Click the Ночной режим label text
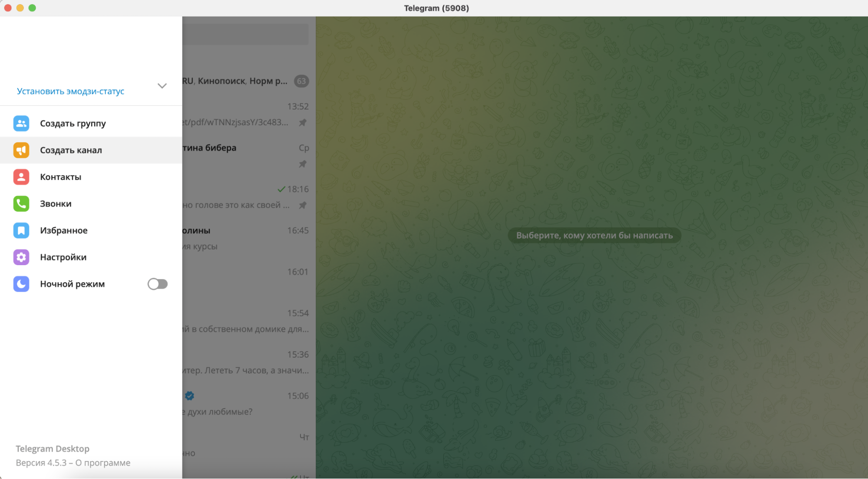The image size is (868, 479). coord(73,284)
